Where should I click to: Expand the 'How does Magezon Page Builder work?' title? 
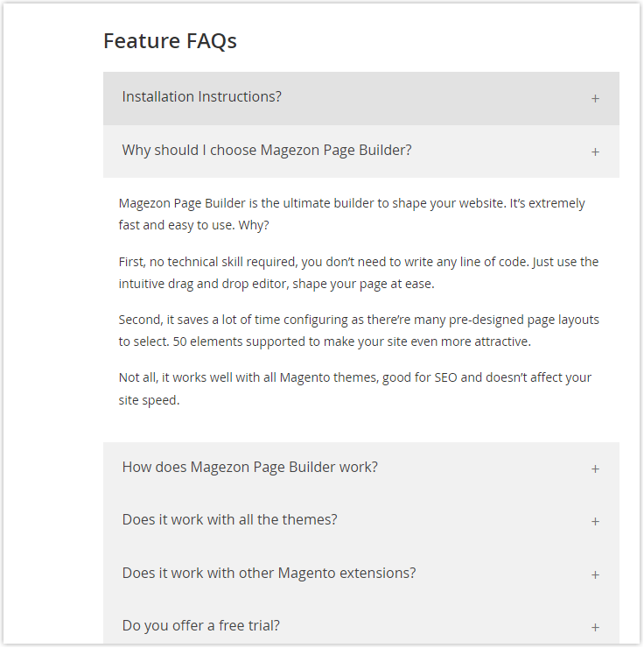coord(249,467)
